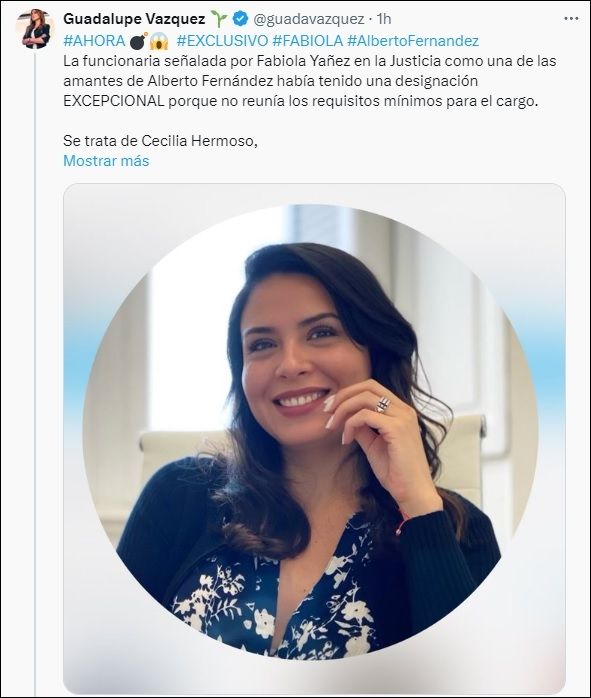591x698 pixels.
Task: Click the @guadavazquez handle
Action: (x=308, y=19)
